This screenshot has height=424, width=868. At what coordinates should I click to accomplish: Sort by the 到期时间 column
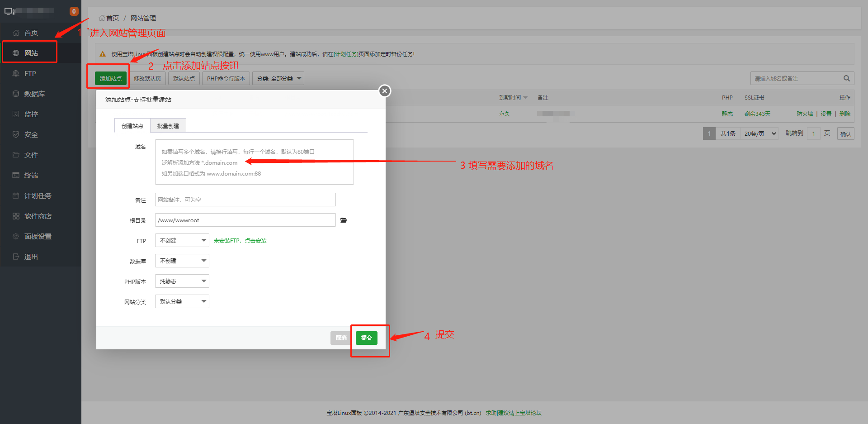(x=513, y=98)
